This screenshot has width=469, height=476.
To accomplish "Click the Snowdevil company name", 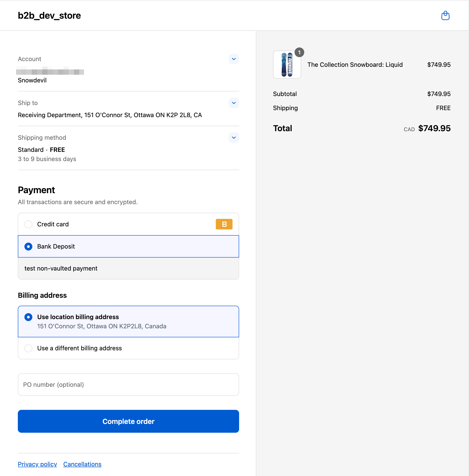I will (x=32, y=80).
